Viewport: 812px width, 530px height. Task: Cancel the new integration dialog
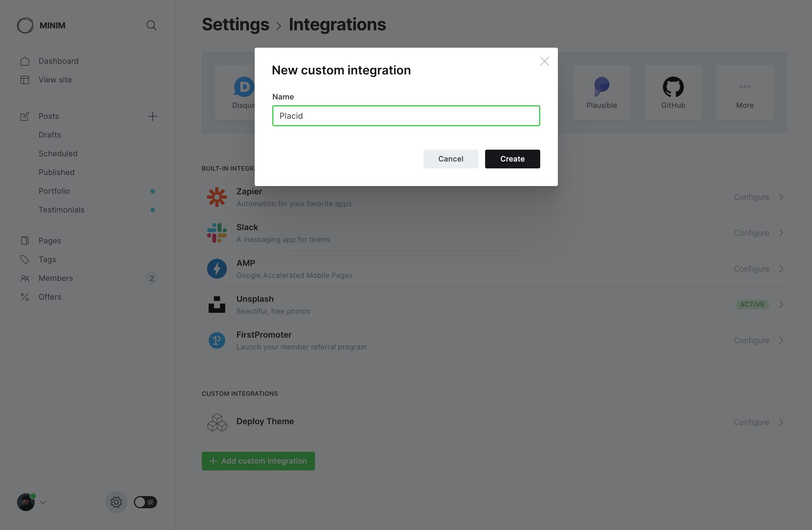tap(450, 159)
